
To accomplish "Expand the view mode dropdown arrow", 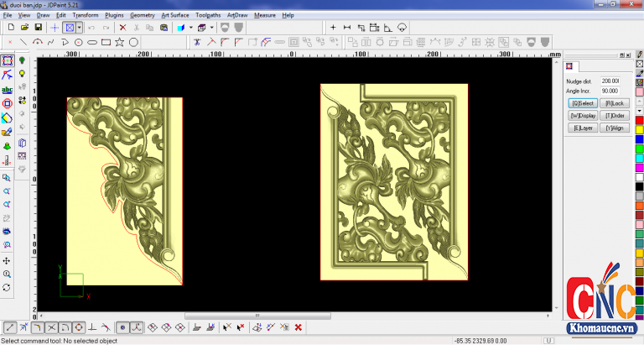I will tap(80, 28).
